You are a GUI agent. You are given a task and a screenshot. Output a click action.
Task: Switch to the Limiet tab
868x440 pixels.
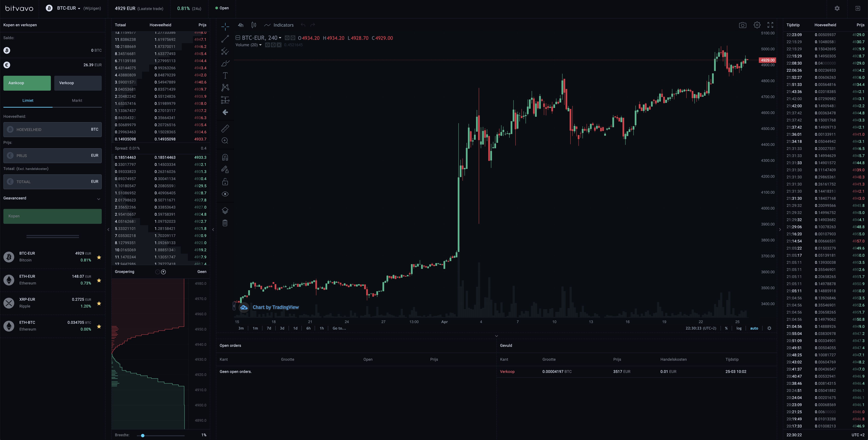[x=28, y=101]
